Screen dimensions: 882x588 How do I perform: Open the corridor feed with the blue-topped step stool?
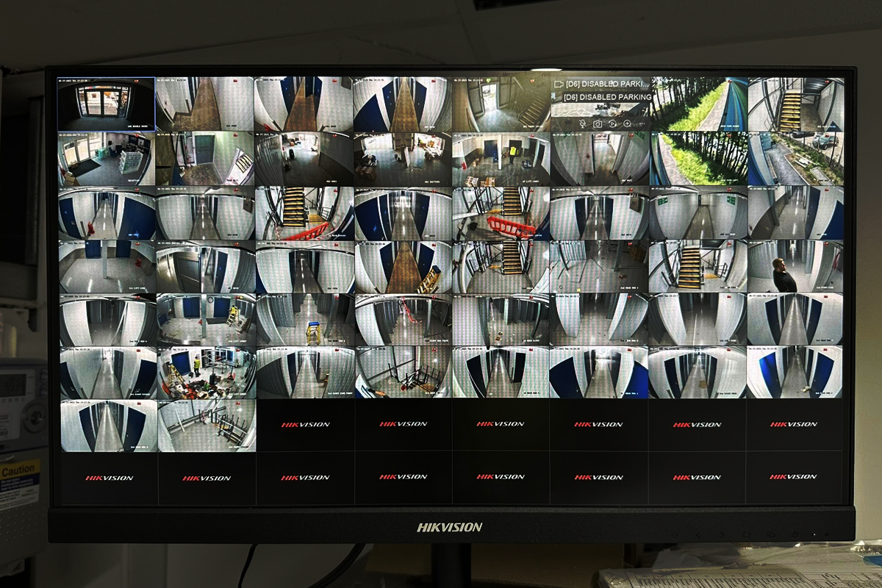click(x=304, y=320)
